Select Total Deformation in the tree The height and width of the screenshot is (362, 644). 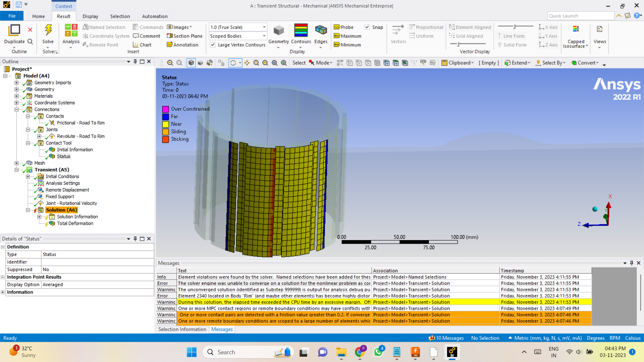click(75, 224)
